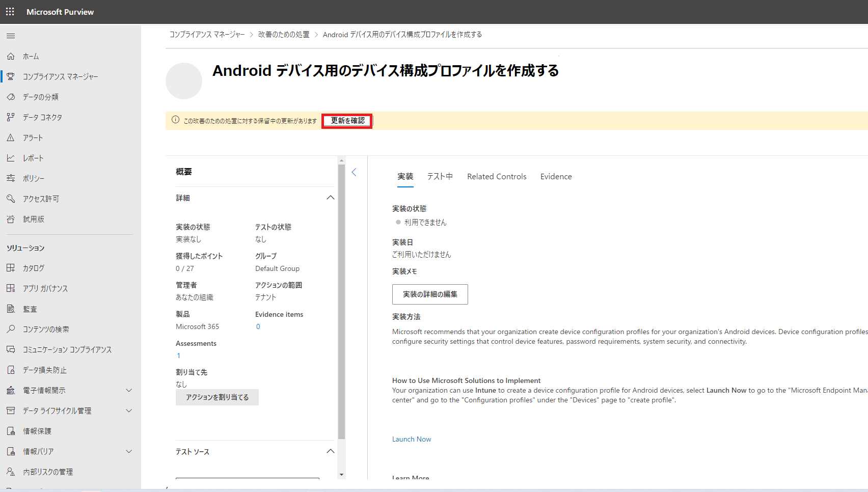The height and width of the screenshot is (492, 868).
Task: Click the アクションを割り当てる button
Action: pyautogui.click(x=217, y=397)
